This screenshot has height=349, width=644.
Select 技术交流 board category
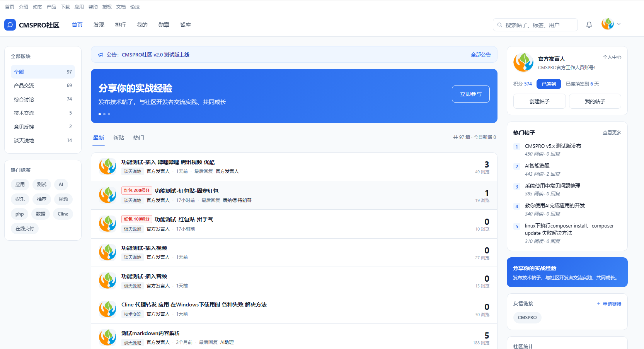click(43, 113)
